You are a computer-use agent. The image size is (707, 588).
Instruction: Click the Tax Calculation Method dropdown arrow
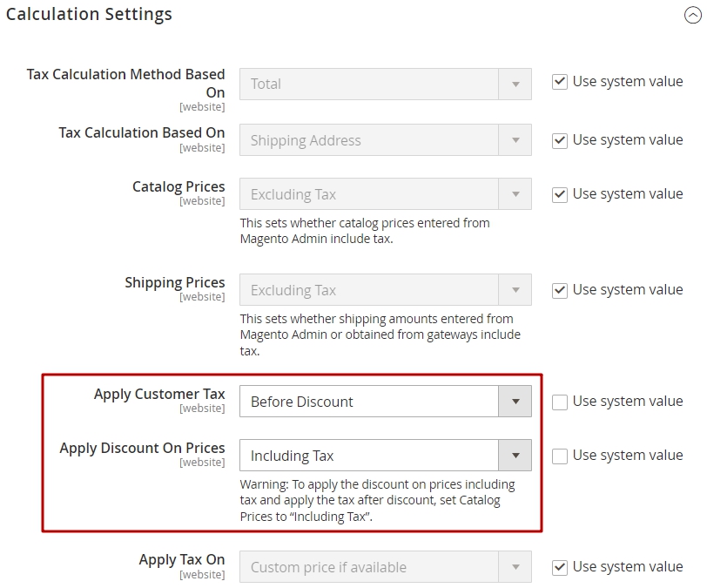[515, 84]
